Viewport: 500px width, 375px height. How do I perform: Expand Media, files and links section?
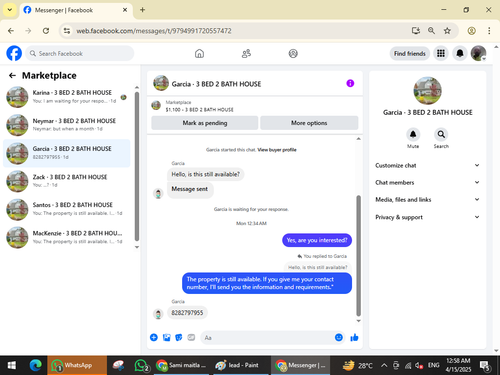coord(427,200)
